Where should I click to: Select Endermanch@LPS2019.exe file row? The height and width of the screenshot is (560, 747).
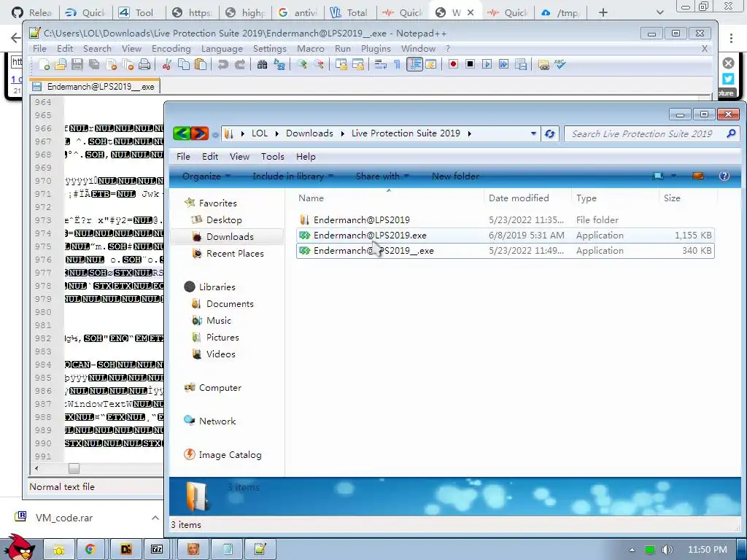(x=505, y=236)
